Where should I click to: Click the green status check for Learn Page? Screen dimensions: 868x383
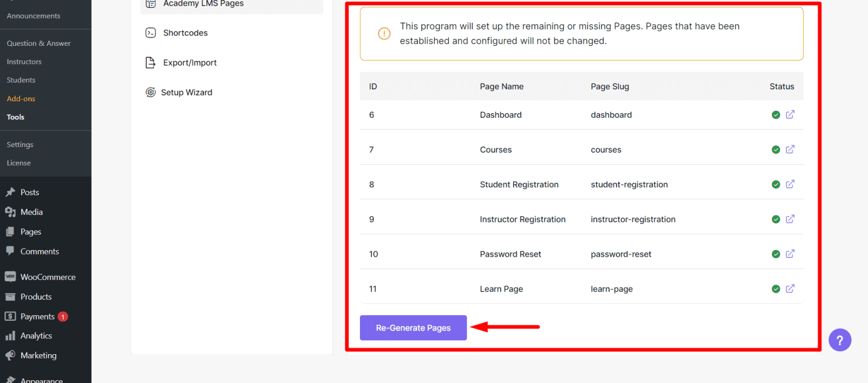(775, 289)
